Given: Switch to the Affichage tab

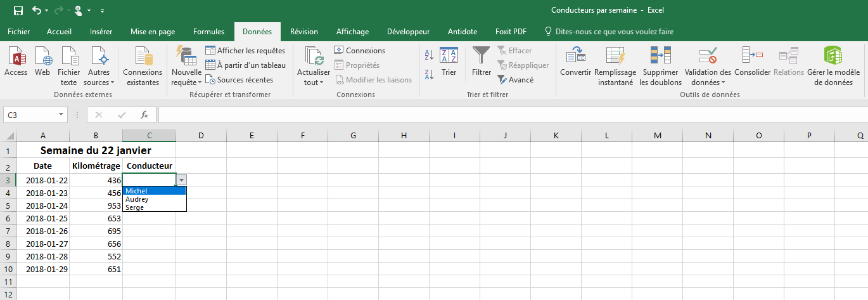Looking at the screenshot, I should pyautogui.click(x=352, y=32).
